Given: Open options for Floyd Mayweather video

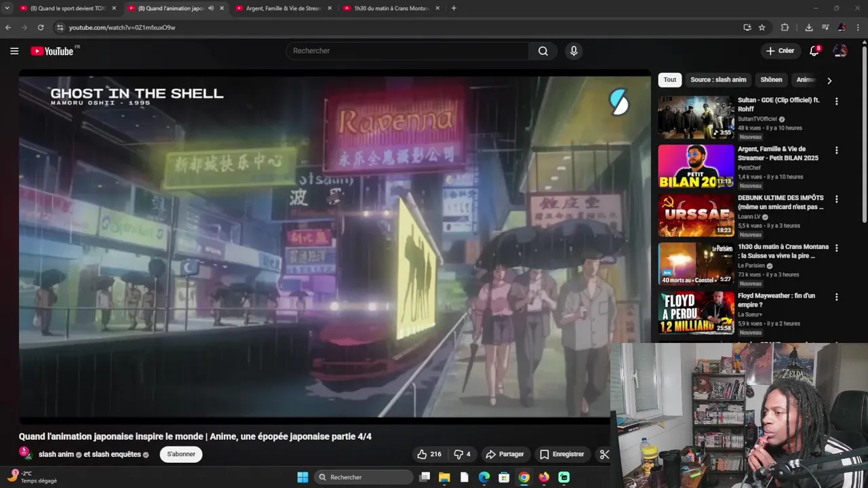Looking at the screenshot, I should [836, 297].
